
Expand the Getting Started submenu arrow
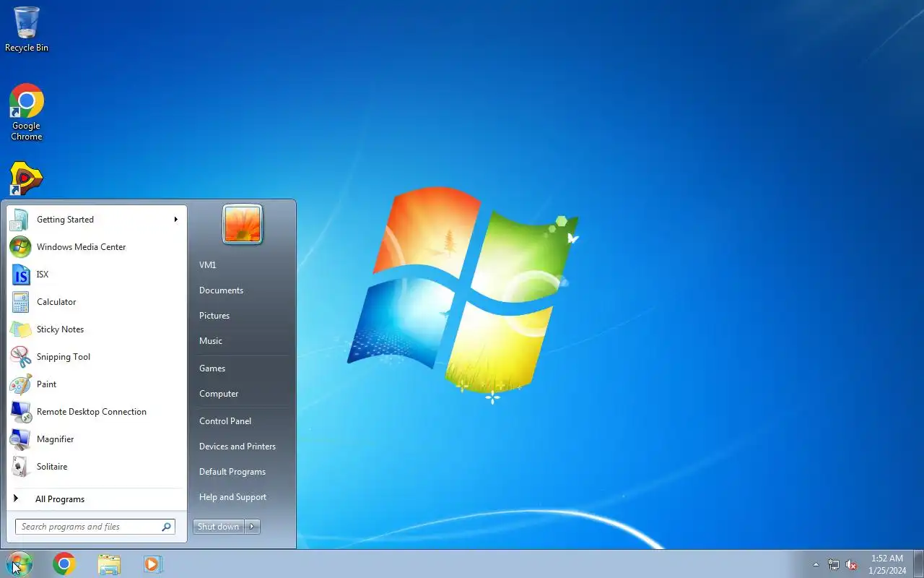pos(175,220)
